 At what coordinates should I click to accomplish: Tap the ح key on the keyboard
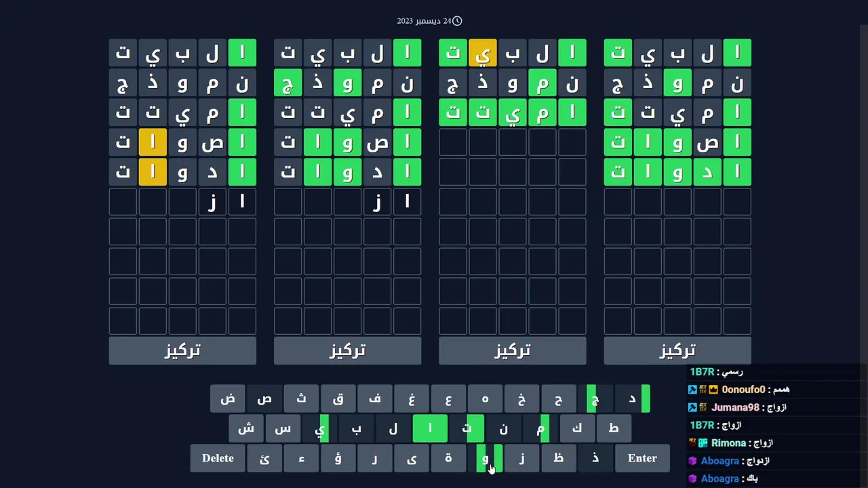coord(558,399)
